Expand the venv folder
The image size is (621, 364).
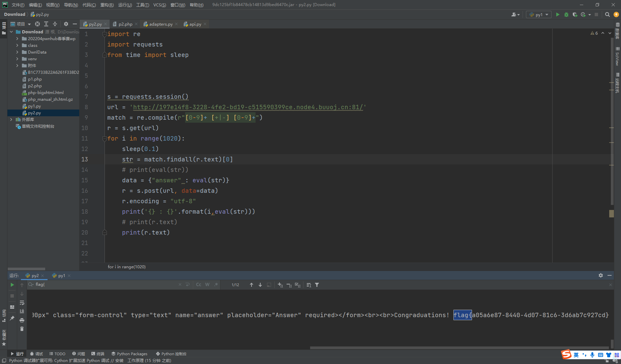click(x=17, y=59)
